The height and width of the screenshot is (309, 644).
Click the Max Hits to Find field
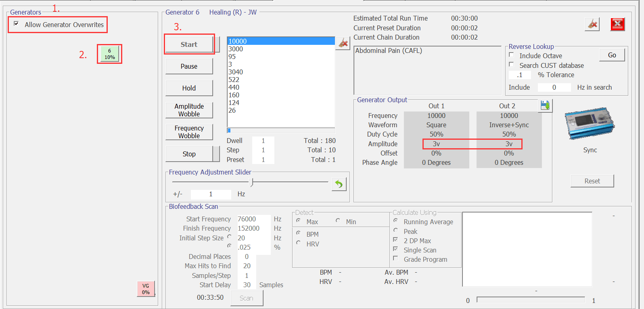point(247,266)
